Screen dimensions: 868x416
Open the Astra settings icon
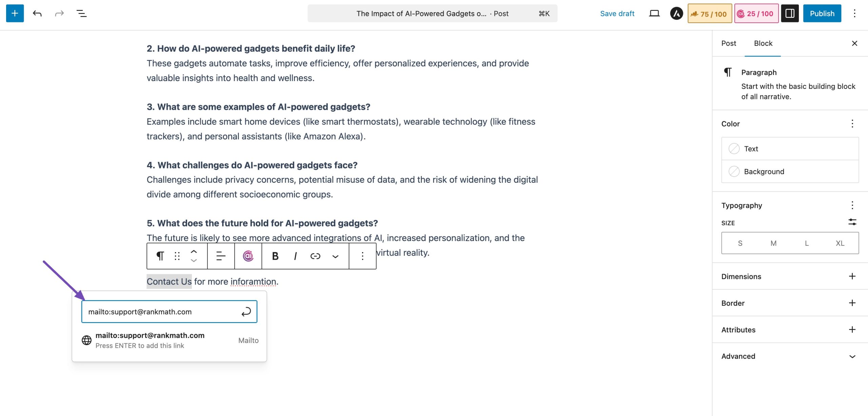click(x=676, y=14)
